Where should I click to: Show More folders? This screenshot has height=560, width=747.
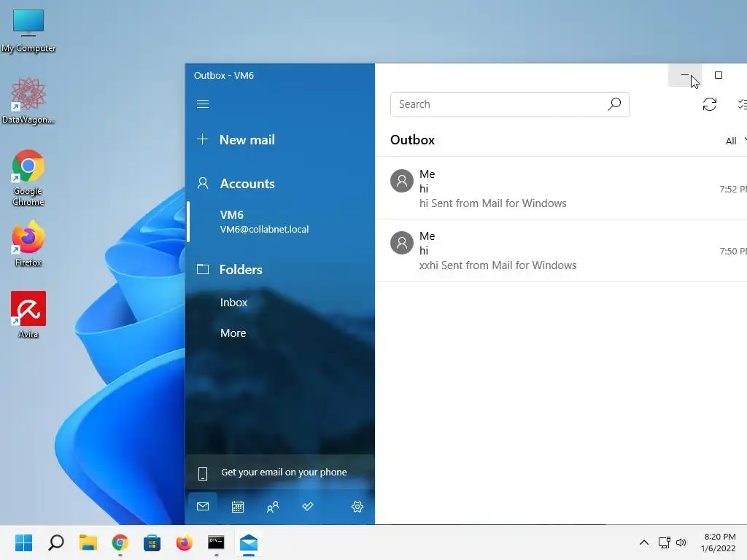233,332
